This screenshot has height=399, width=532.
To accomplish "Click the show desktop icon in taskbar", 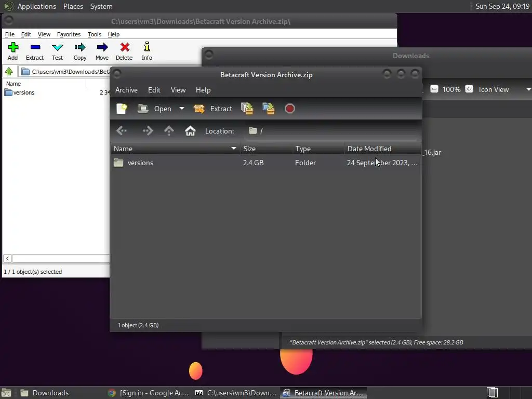I will [x=6, y=393].
